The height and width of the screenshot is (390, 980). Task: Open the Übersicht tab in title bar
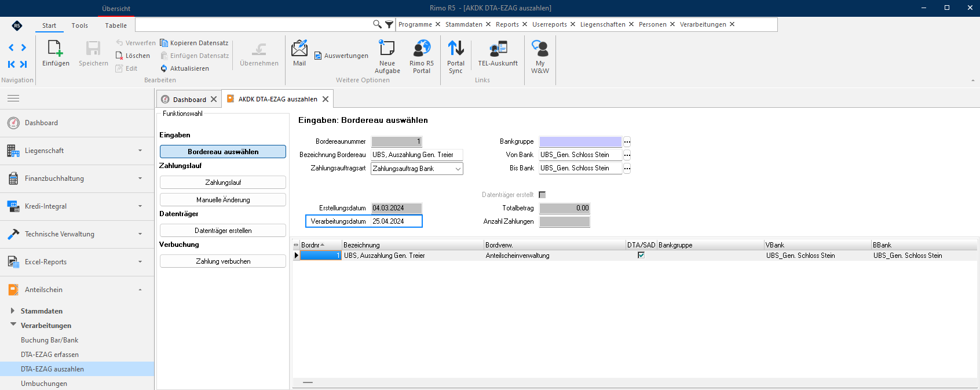116,9
